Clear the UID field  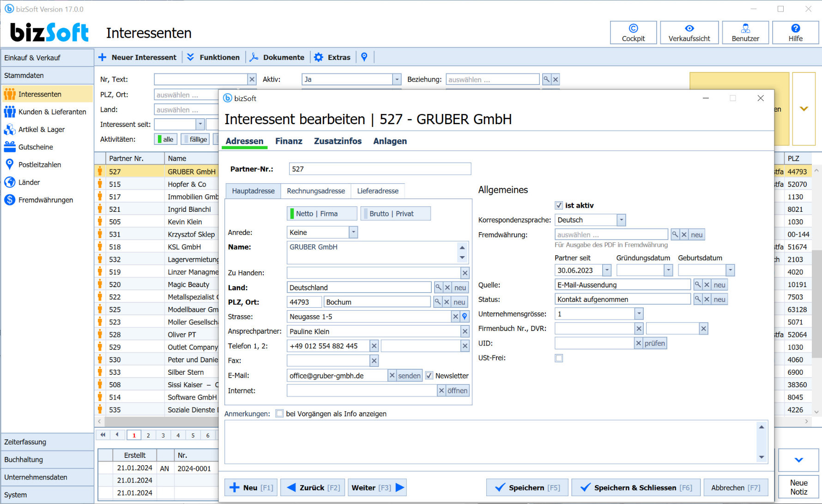tap(639, 343)
